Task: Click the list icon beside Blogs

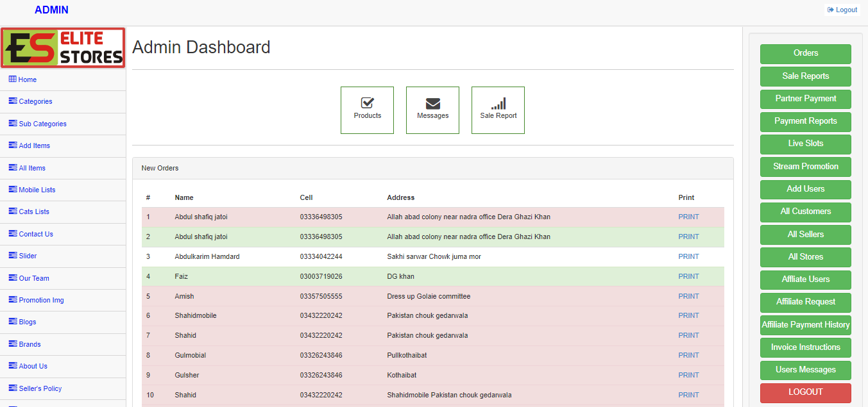Action: tap(13, 321)
